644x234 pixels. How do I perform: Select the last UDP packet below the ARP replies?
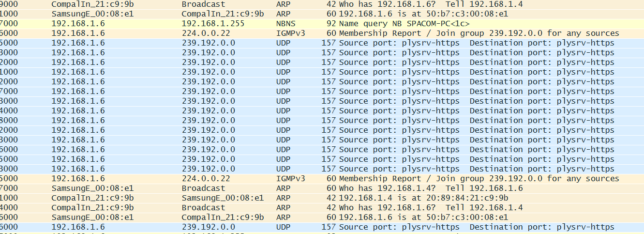click(x=322, y=227)
